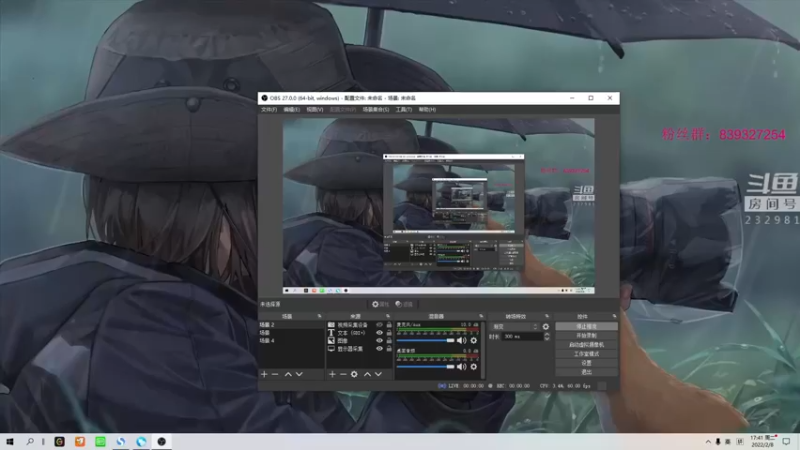Move source down in Sources panel
The image size is (800, 450).
tap(379, 374)
